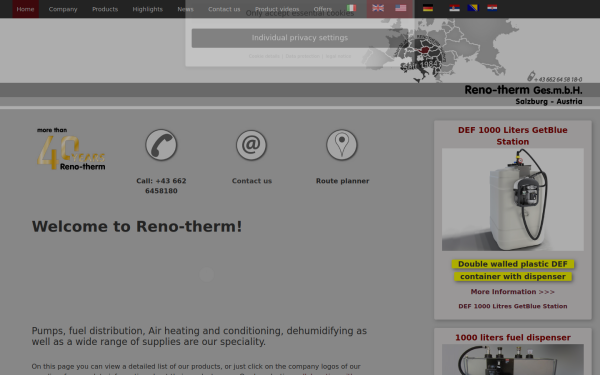Choose the Bosnian flag language

[473, 8]
